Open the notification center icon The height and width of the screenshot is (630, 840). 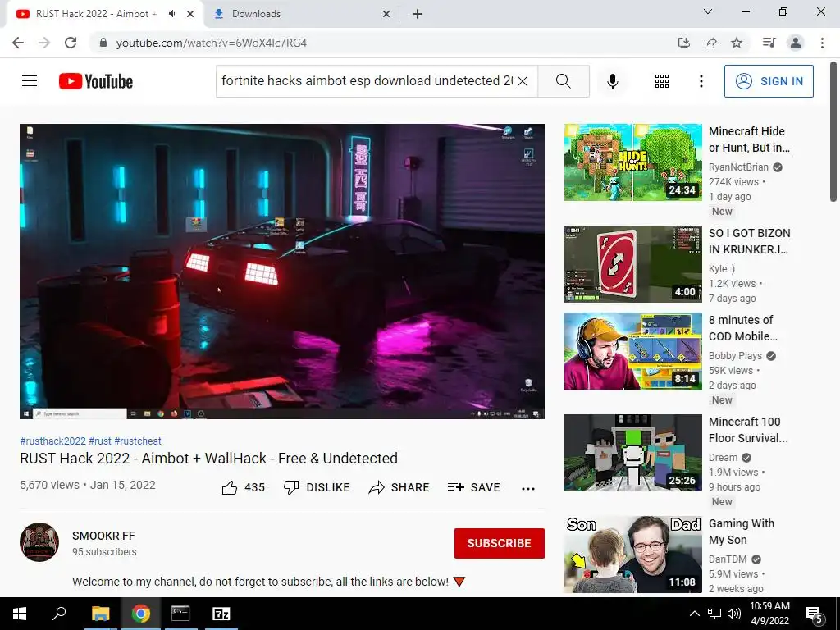pos(815,614)
